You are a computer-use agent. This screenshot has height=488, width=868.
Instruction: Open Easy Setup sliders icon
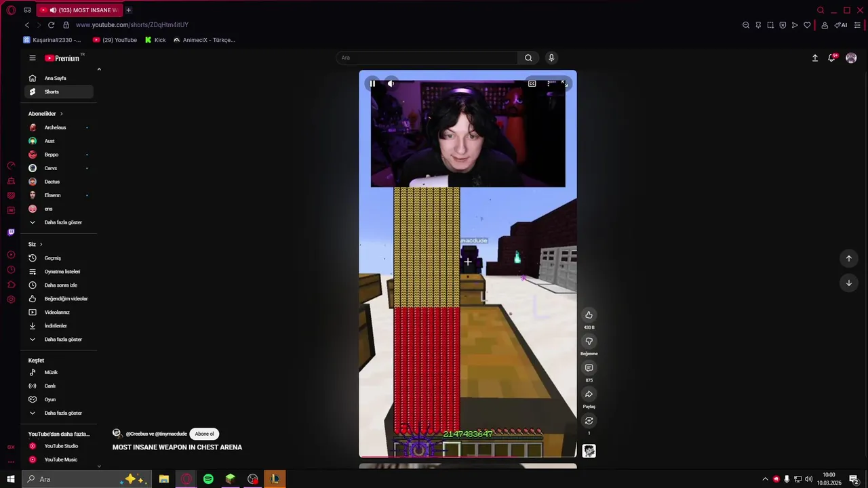[858, 25]
